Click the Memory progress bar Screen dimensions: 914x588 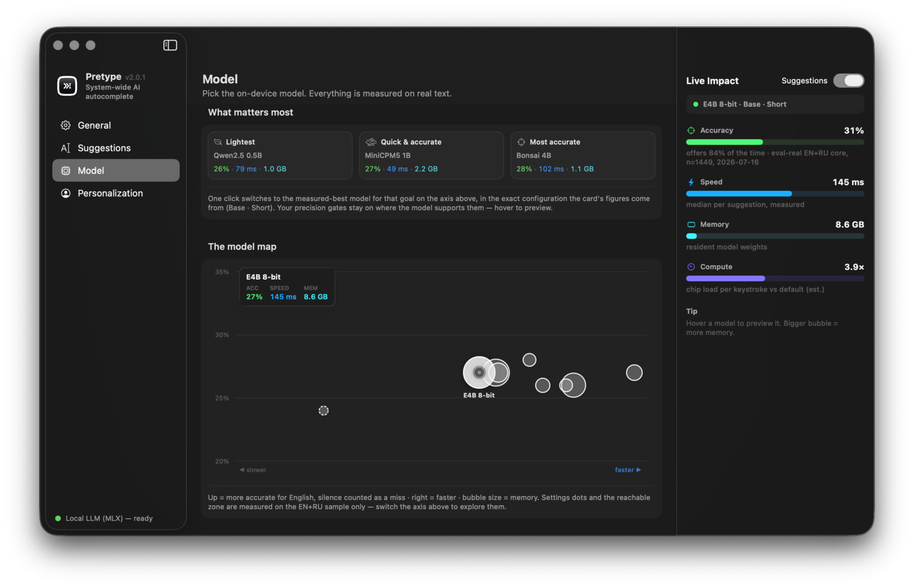click(775, 236)
